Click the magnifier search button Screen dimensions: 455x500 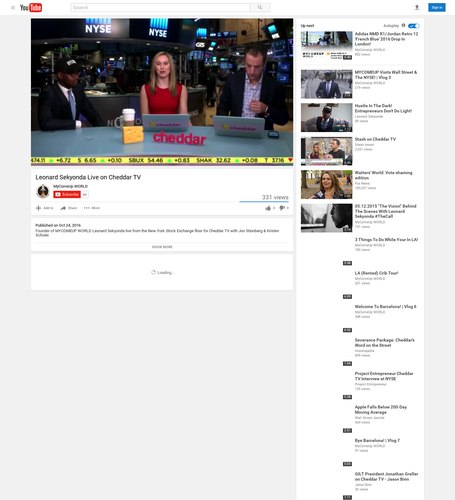point(260,7)
